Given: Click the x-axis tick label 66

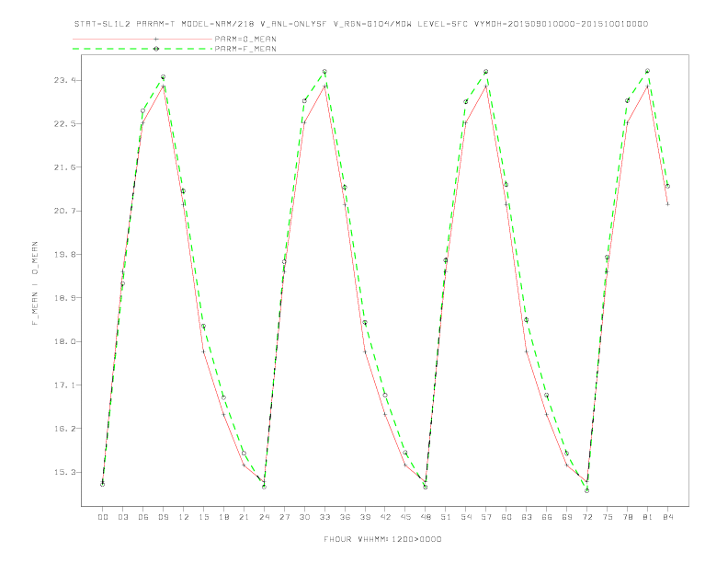Looking at the screenshot, I should pyautogui.click(x=547, y=517).
